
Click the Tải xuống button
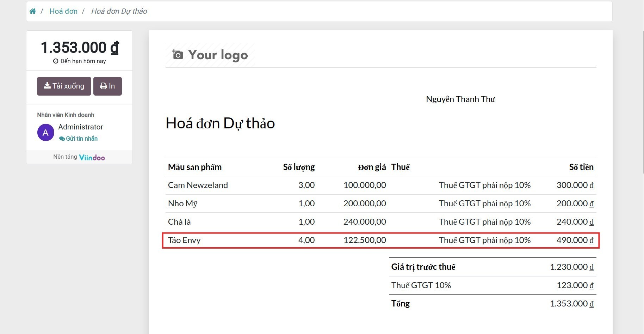pyautogui.click(x=64, y=86)
